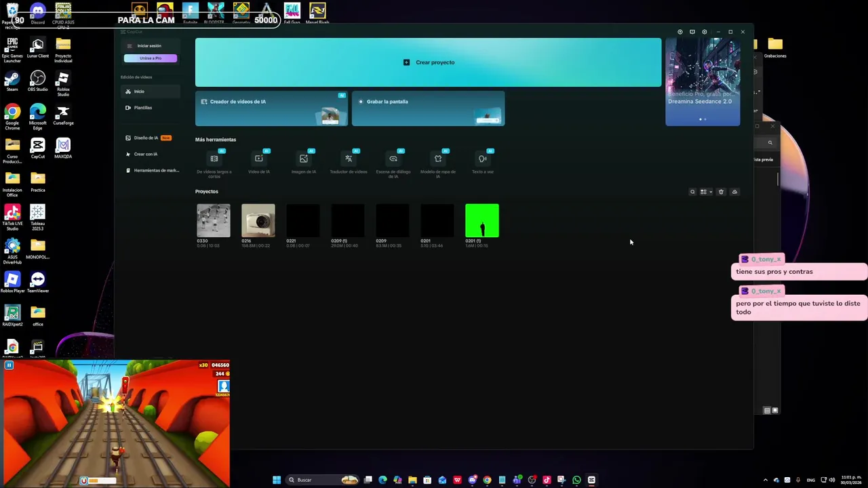Open Plantillas in the sidebar
The height and width of the screenshot is (488, 868).
tap(151, 108)
